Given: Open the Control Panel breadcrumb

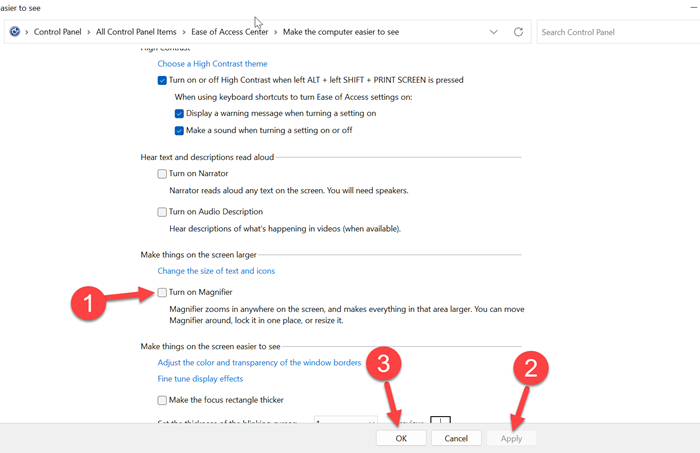Looking at the screenshot, I should coord(58,32).
